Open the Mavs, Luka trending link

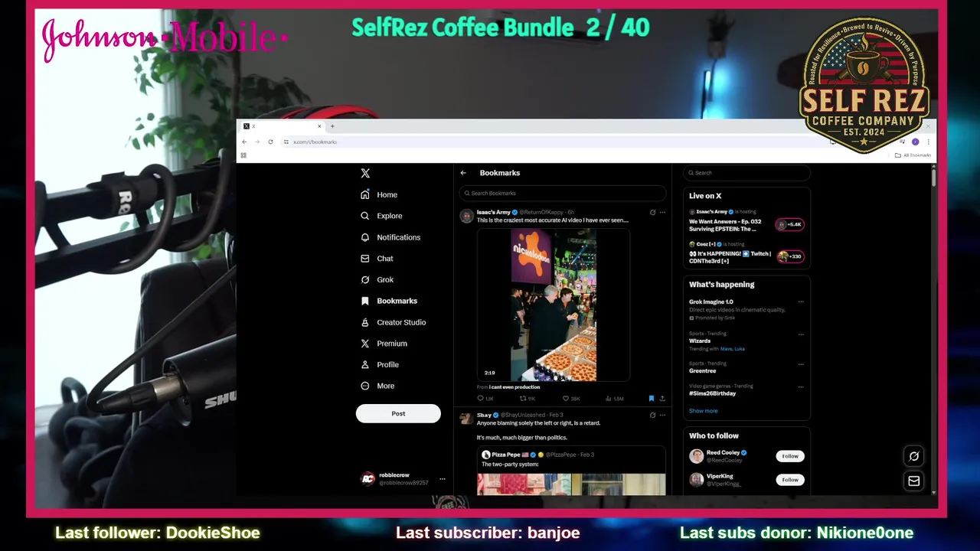[732, 349]
